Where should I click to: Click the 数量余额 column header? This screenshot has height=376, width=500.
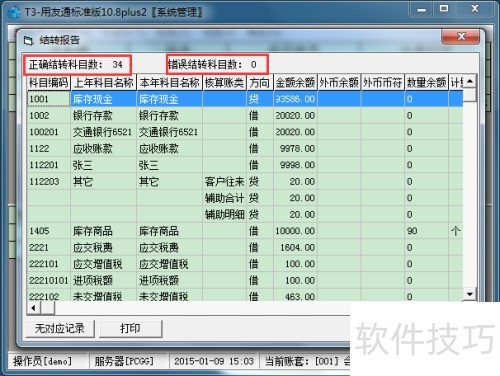pyautogui.click(x=427, y=83)
